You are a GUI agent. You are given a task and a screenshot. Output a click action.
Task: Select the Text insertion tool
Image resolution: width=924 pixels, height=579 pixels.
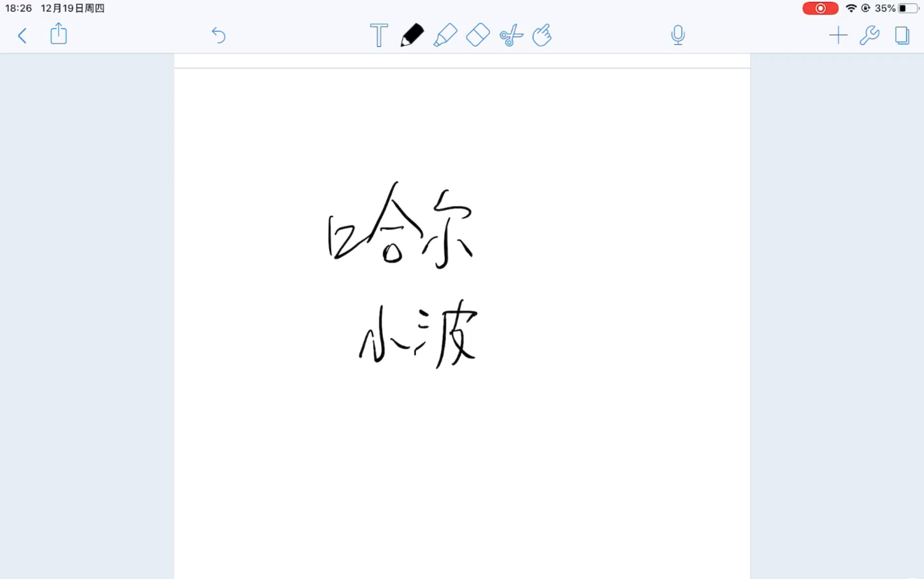point(378,34)
